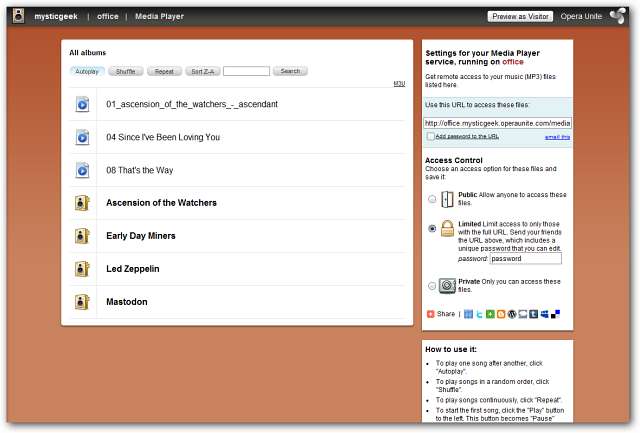The image size is (640, 433).
Task: Click the gray speech bubble share icon
Action: [523, 314]
